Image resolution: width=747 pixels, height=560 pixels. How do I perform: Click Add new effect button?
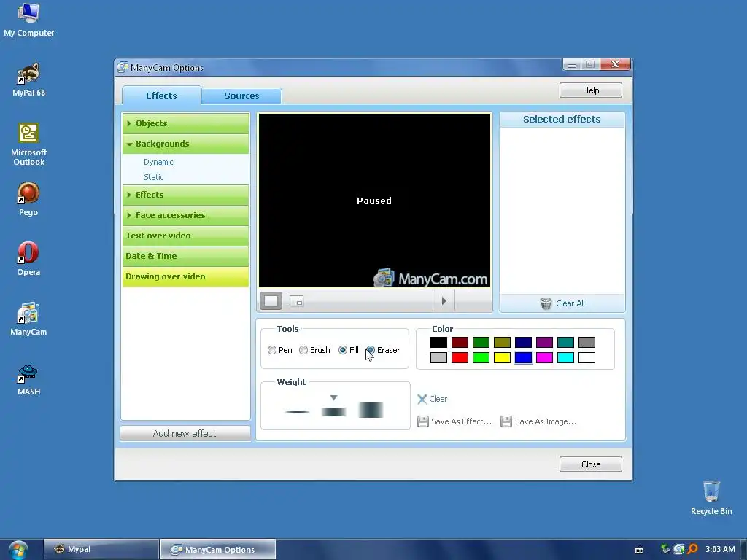[x=185, y=433]
